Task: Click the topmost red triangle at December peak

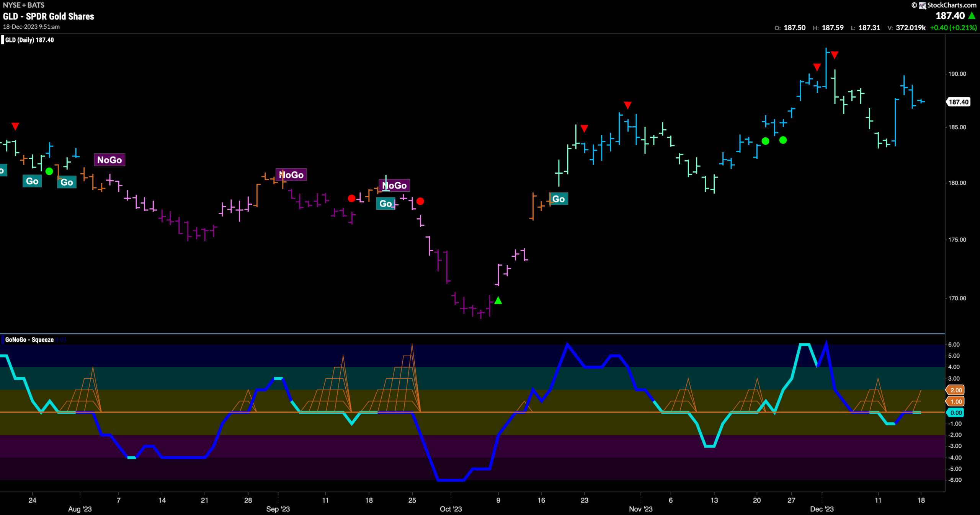Action: coord(835,55)
